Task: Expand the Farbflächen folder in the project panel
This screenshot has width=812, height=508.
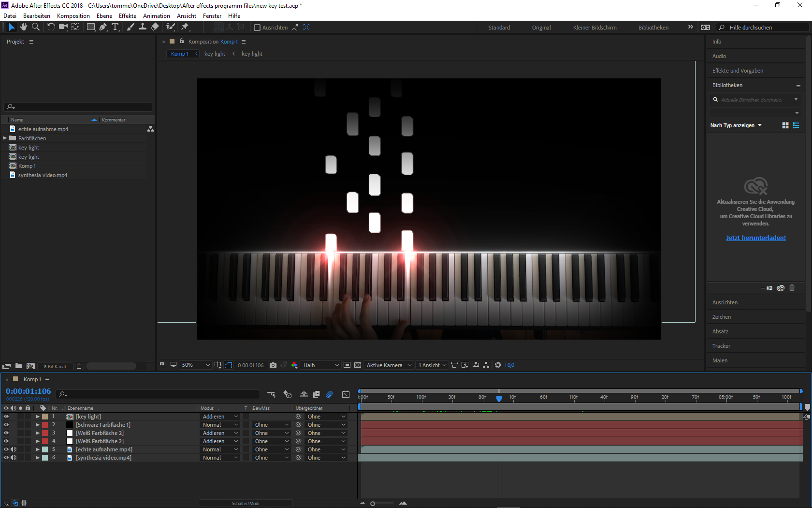Action: (5, 138)
